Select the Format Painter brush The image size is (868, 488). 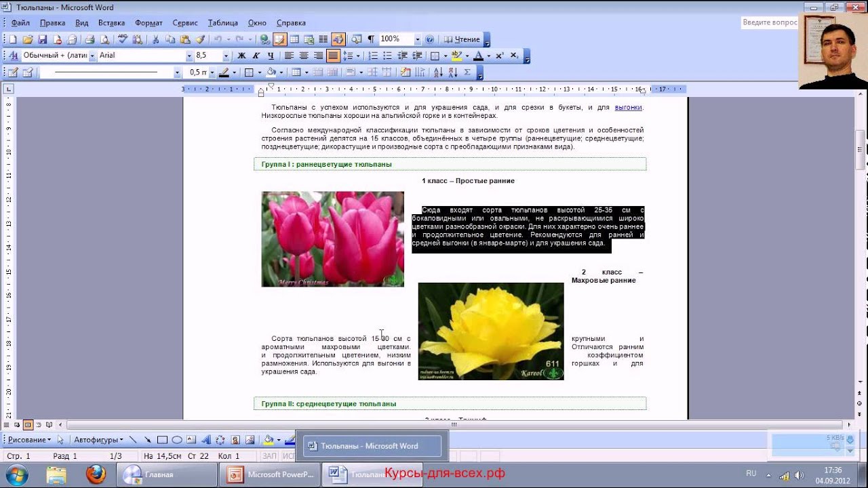click(x=200, y=39)
